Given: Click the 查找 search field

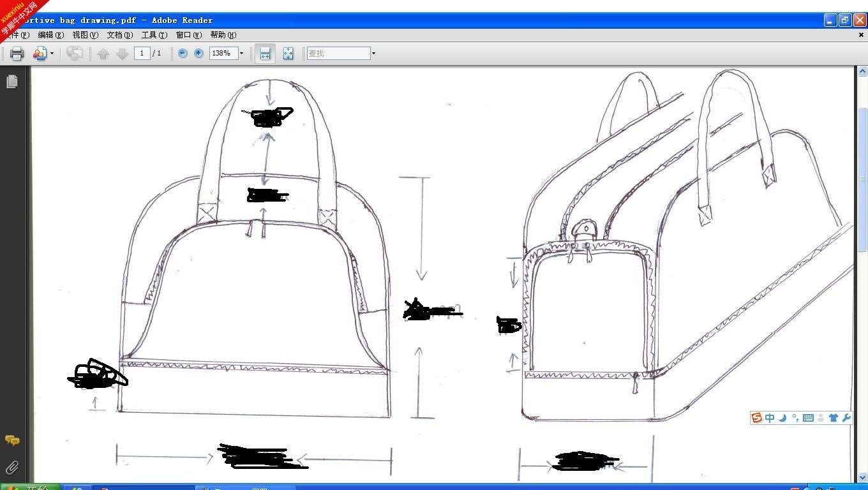Looking at the screenshot, I should (338, 54).
